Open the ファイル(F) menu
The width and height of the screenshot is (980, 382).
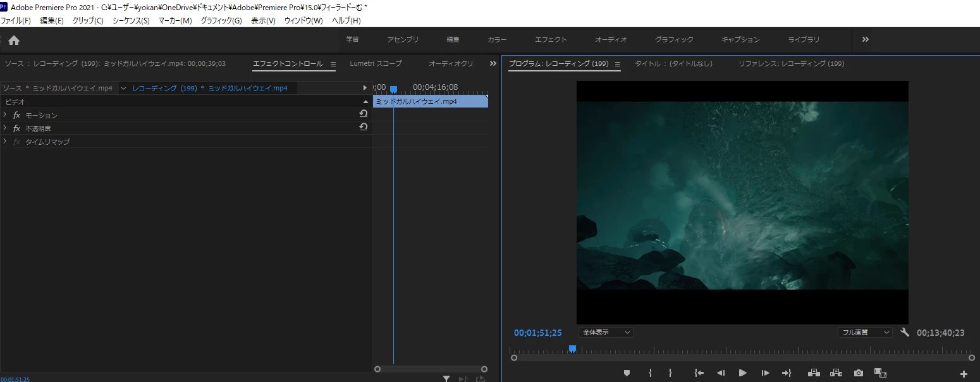[x=15, y=21]
